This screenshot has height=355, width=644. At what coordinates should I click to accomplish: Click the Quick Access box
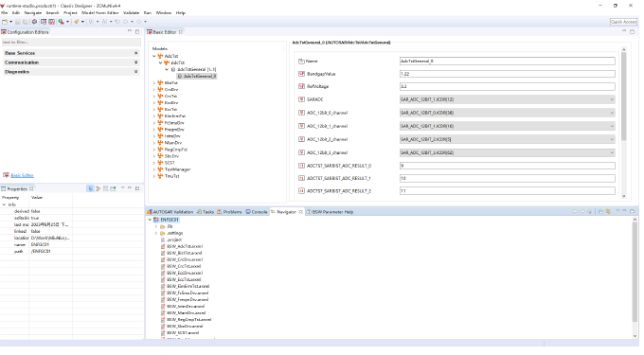point(623,22)
